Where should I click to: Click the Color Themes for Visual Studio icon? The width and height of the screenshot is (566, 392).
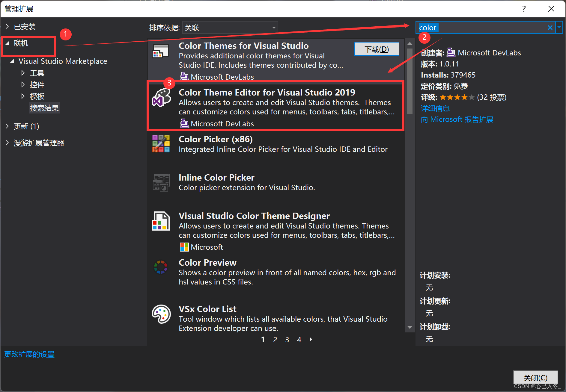tap(161, 51)
